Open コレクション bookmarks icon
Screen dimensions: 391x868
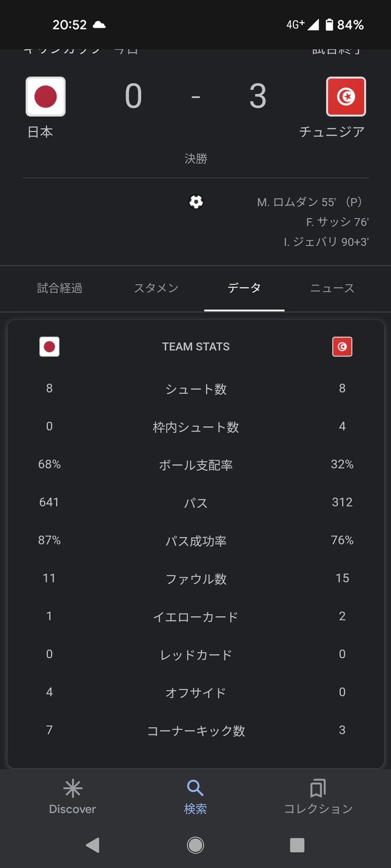[x=318, y=789]
